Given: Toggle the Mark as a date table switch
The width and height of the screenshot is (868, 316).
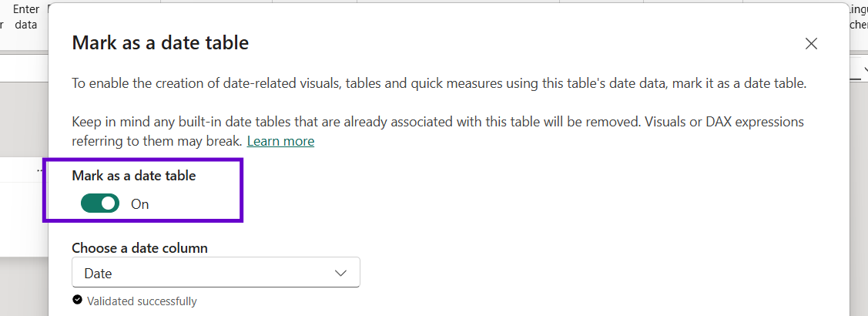Looking at the screenshot, I should (100, 203).
